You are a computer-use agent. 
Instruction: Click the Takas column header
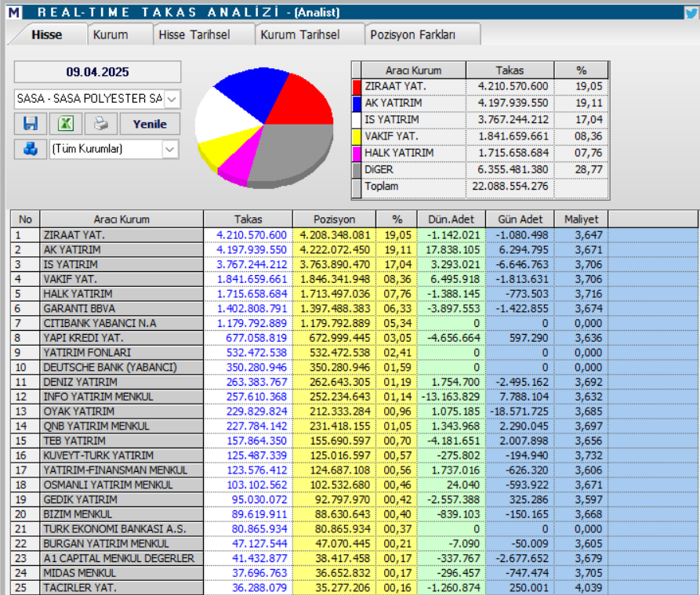tap(247, 219)
